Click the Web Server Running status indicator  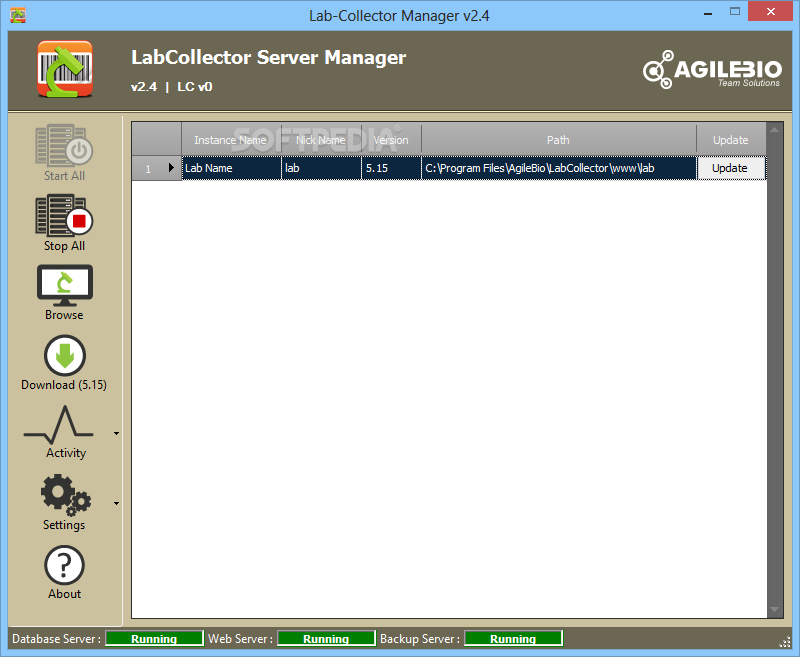point(326,639)
